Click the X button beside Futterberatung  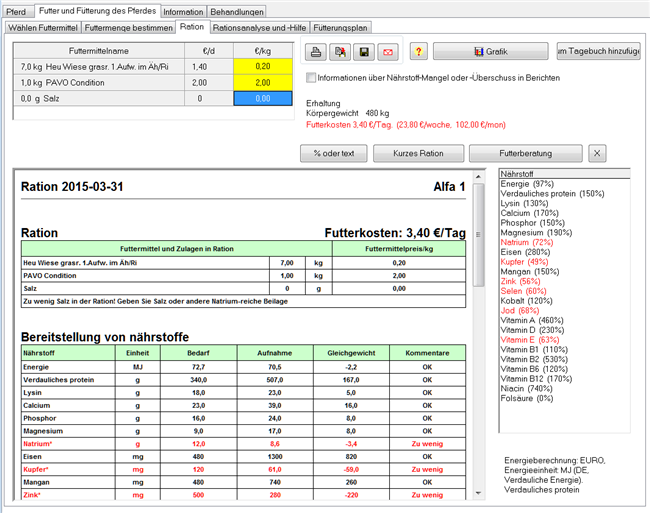[x=597, y=153]
